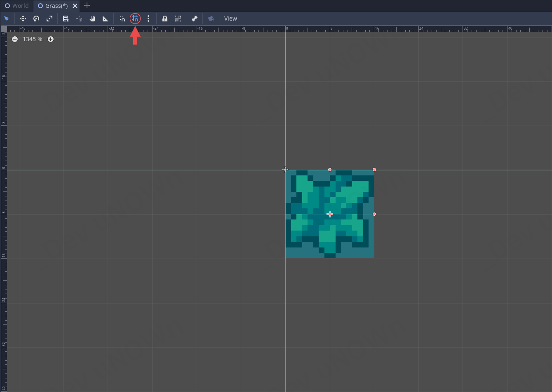552x392 pixels.
Task: Click the sprite's right-middle resize handle
Action: (374, 214)
